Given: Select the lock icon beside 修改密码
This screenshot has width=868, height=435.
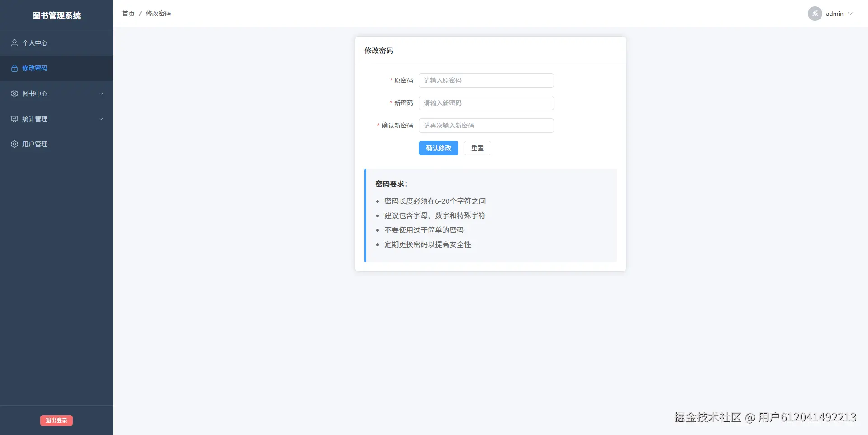Looking at the screenshot, I should tap(14, 68).
